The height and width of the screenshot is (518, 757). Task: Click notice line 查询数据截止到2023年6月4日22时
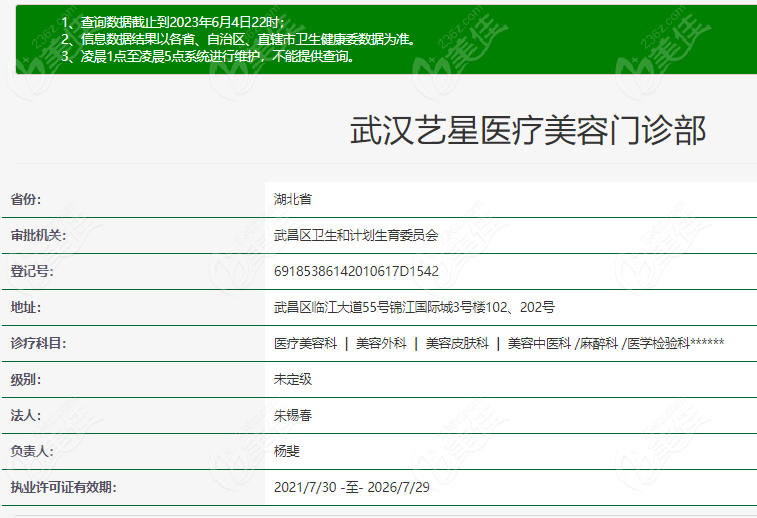pyautogui.click(x=173, y=22)
